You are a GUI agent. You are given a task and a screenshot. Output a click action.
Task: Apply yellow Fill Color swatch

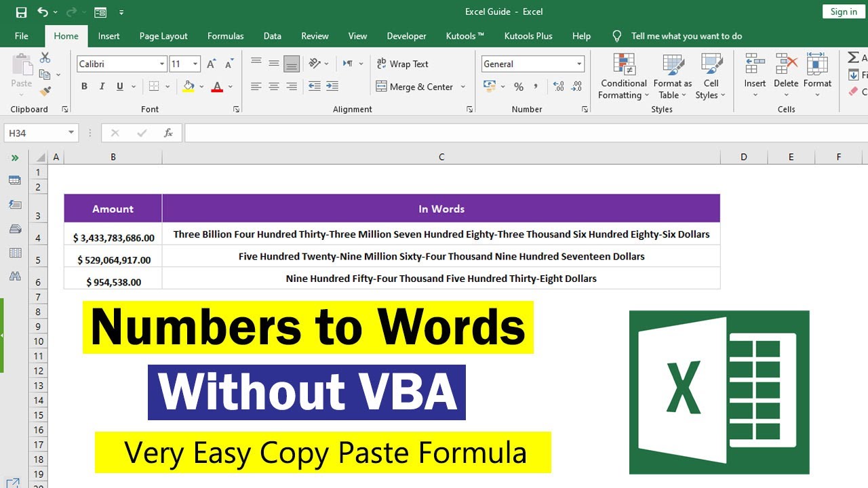click(189, 87)
